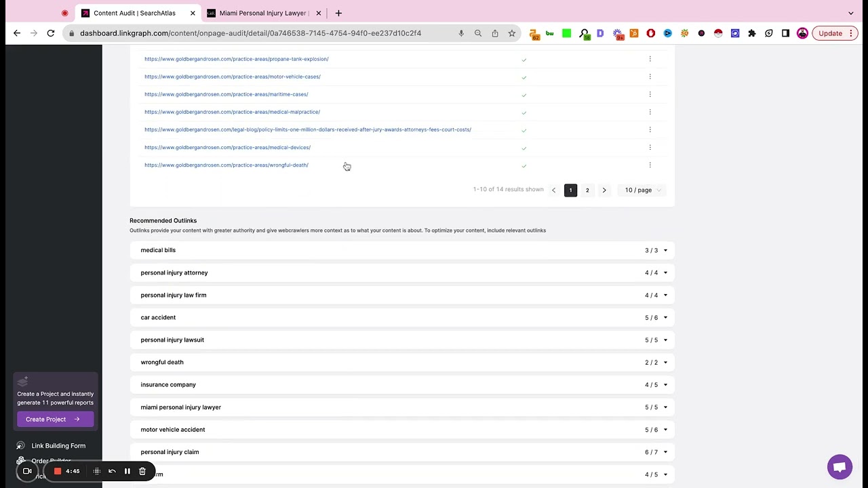The image size is (868, 488).
Task: Delete the recording with trash icon
Action: point(142,471)
